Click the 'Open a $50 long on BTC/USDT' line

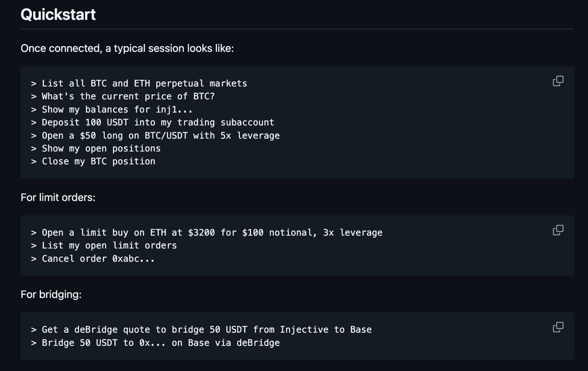[160, 135]
